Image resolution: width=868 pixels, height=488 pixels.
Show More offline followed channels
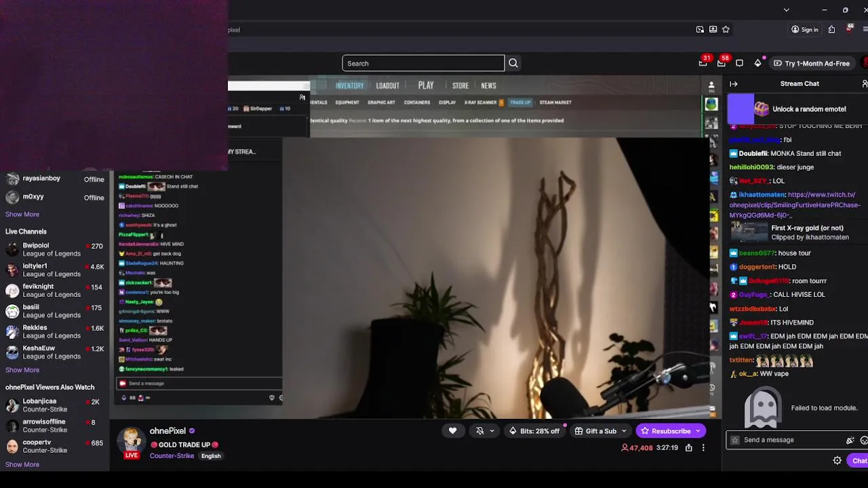click(x=22, y=214)
